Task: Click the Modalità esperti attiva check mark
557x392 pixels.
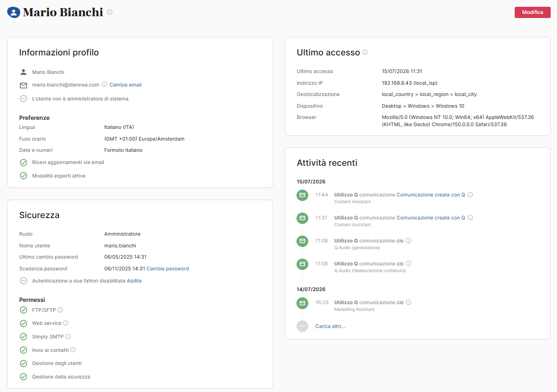Action: pos(23,176)
